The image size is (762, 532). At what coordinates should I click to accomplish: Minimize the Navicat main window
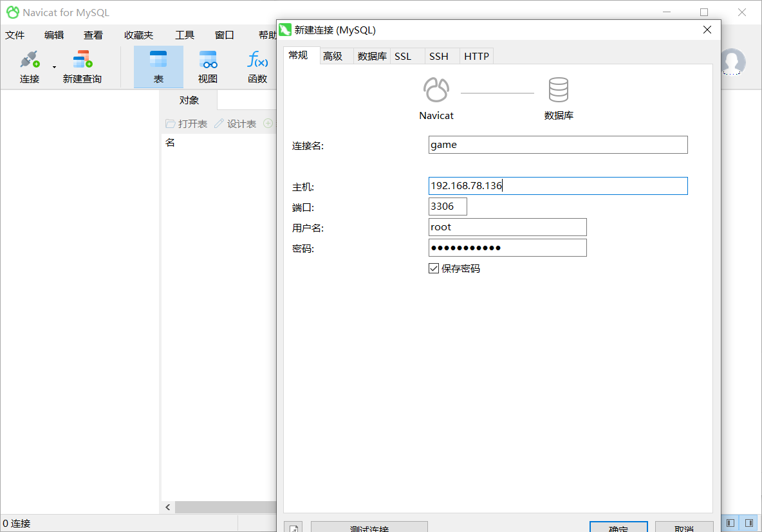pyautogui.click(x=667, y=12)
